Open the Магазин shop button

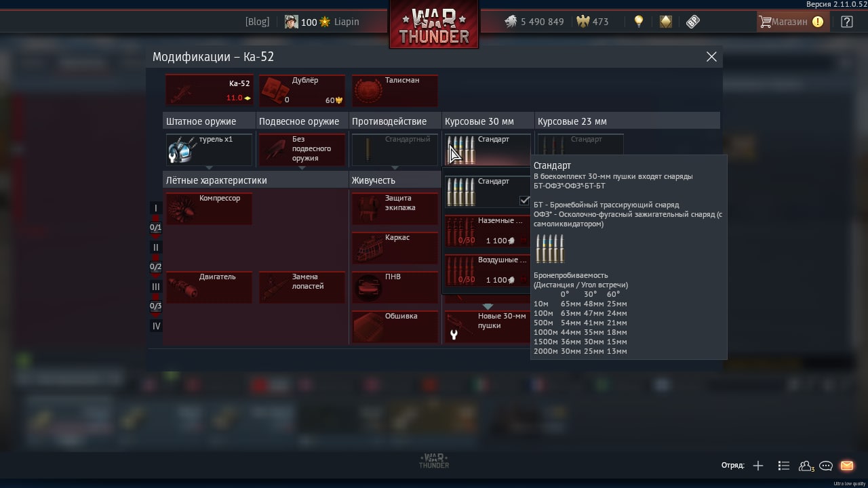coord(791,22)
